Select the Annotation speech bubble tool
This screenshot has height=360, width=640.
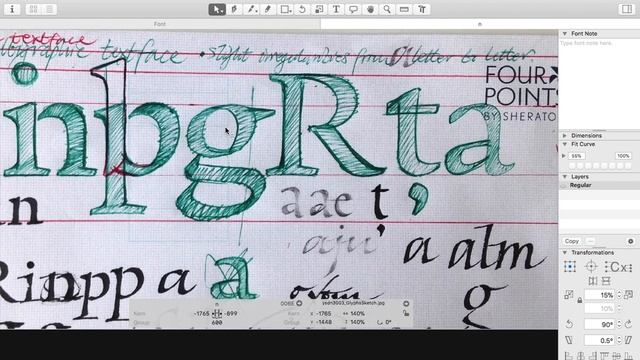(x=353, y=9)
